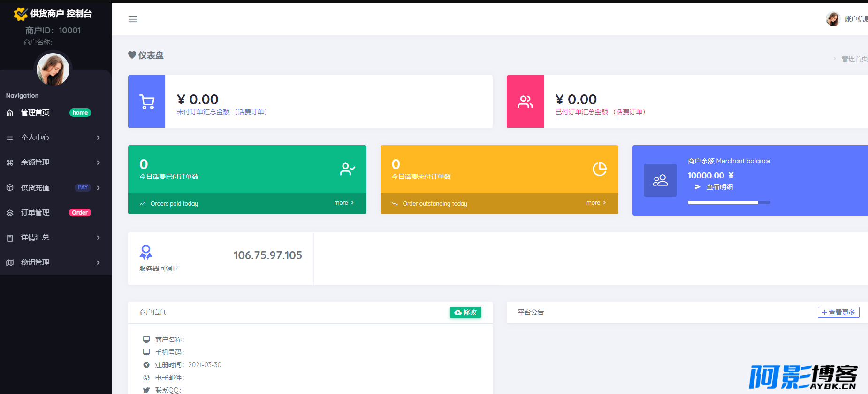
Task: Open 供货充值 menu
Action: [x=35, y=188]
